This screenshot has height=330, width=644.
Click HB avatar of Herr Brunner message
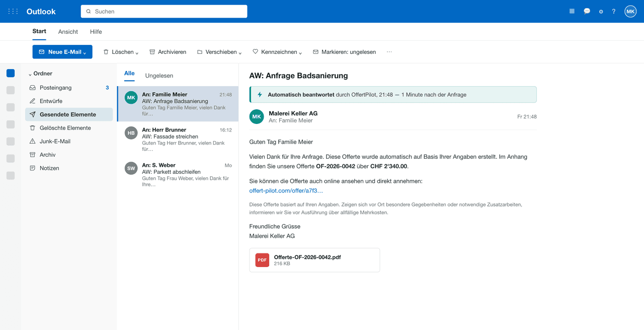[x=131, y=133]
